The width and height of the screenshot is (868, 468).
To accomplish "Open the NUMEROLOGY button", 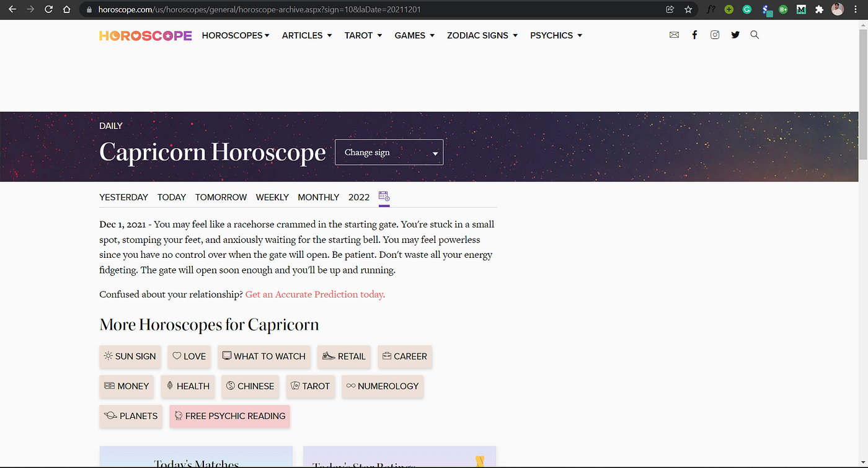I will tap(383, 386).
